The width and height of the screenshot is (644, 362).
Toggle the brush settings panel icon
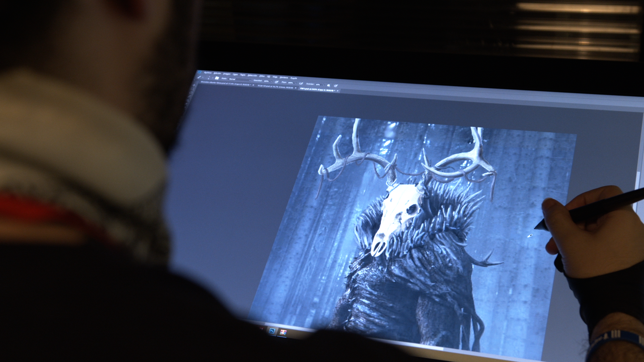tap(217, 78)
